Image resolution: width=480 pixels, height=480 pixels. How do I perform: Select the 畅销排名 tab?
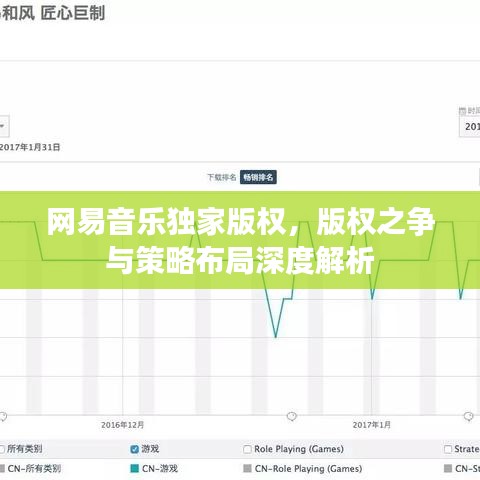click(x=258, y=177)
